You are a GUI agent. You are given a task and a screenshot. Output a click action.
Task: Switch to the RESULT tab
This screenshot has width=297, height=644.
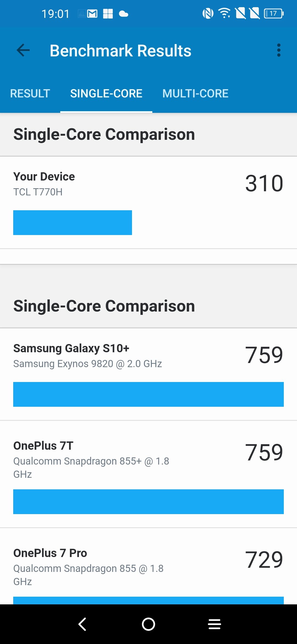pyautogui.click(x=30, y=94)
